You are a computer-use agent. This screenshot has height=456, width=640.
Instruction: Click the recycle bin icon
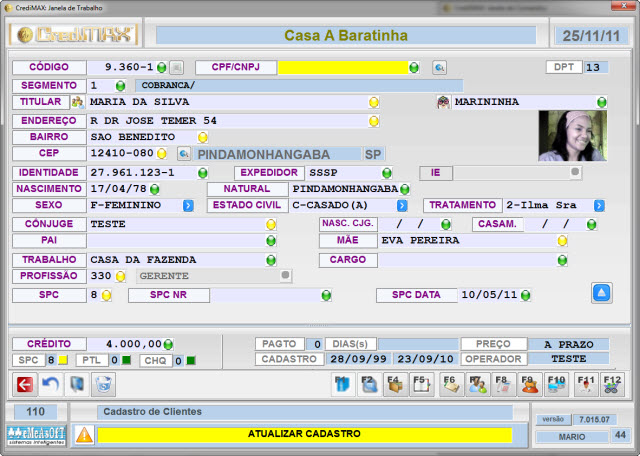tap(103, 383)
